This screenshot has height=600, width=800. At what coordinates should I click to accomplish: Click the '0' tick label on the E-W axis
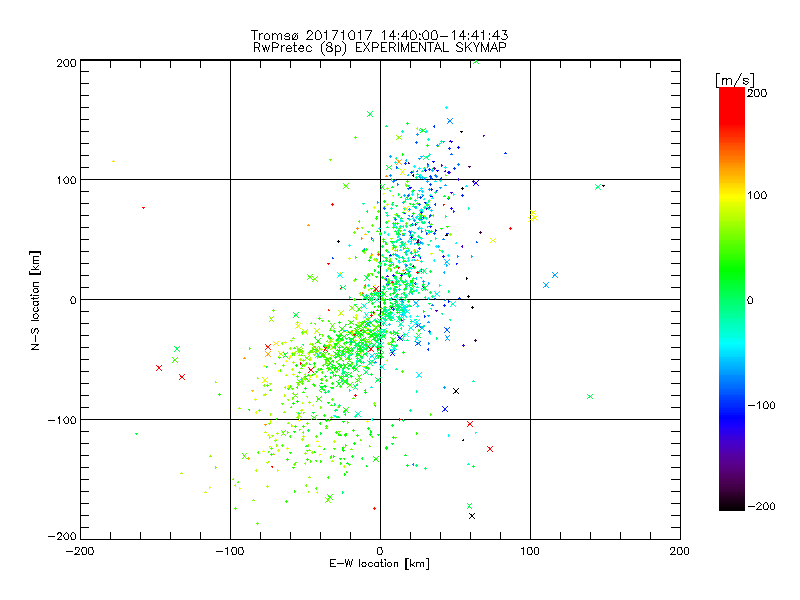[380, 551]
